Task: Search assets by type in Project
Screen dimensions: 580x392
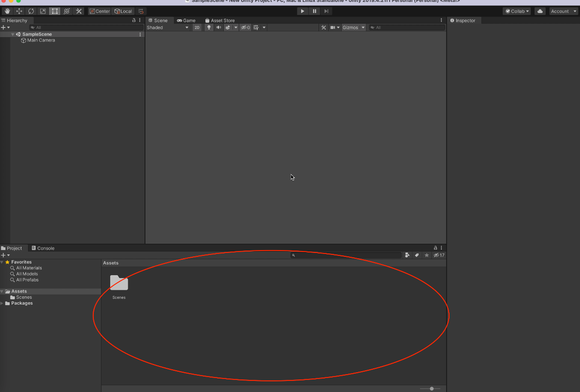Action: point(407,255)
